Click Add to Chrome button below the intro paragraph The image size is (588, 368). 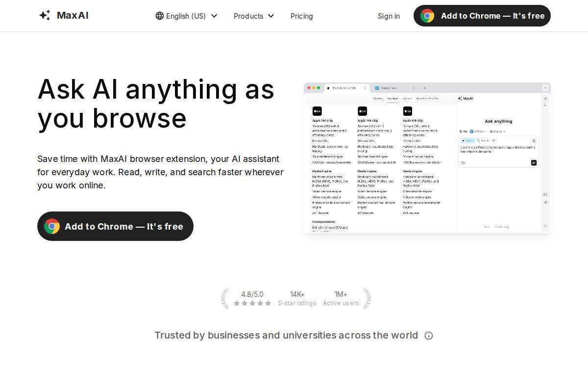point(115,226)
